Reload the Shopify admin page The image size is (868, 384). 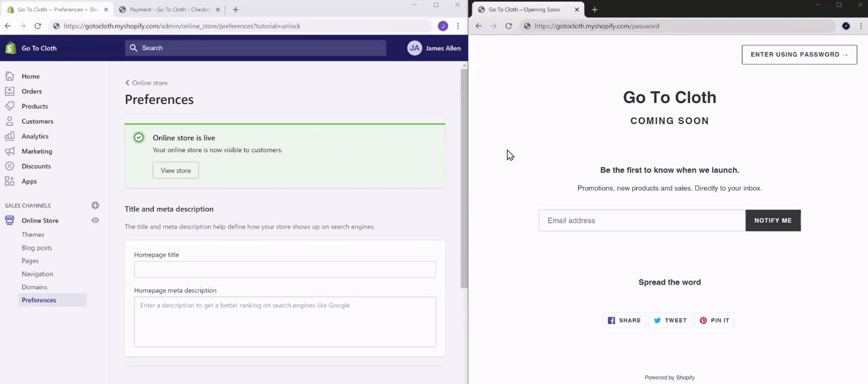38,26
